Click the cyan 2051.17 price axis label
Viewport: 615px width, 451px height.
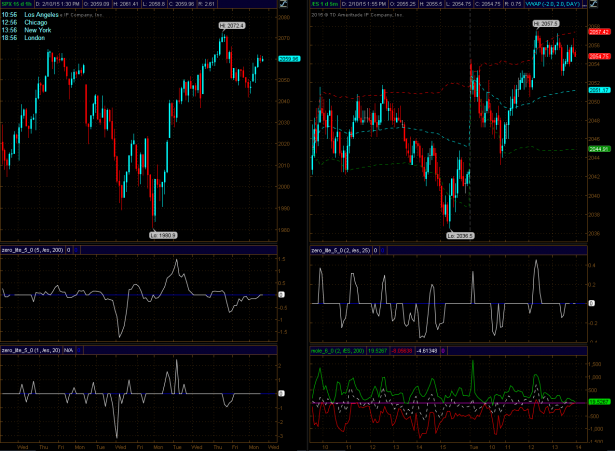599,90
